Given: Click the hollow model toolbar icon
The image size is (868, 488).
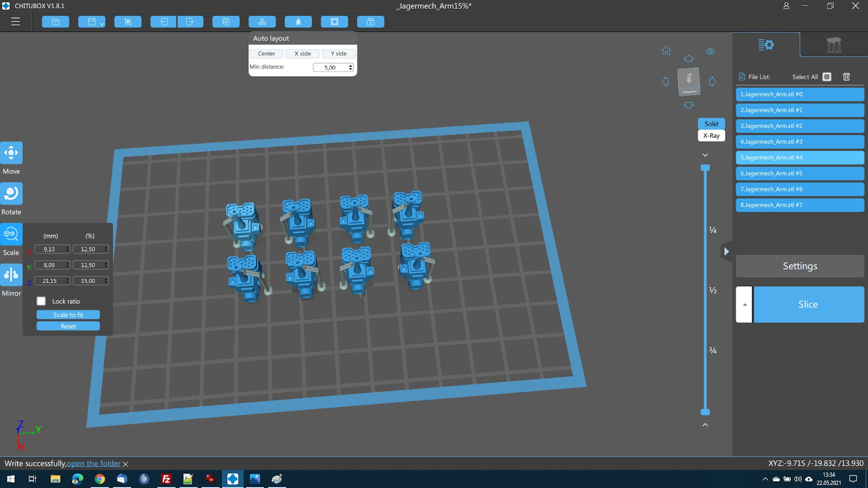Looking at the screenshot, I should [334, 22].
